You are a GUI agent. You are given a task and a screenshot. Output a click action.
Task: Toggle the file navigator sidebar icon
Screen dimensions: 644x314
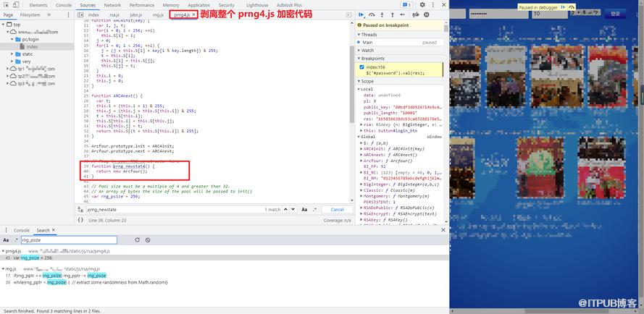[80, 14]
